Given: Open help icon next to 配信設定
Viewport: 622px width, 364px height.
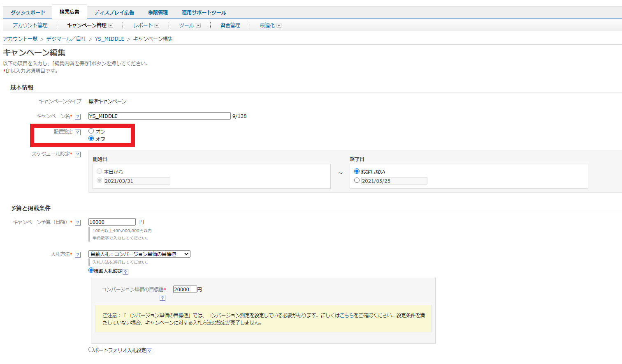Looking at the screenshot, I should [78, 132].
